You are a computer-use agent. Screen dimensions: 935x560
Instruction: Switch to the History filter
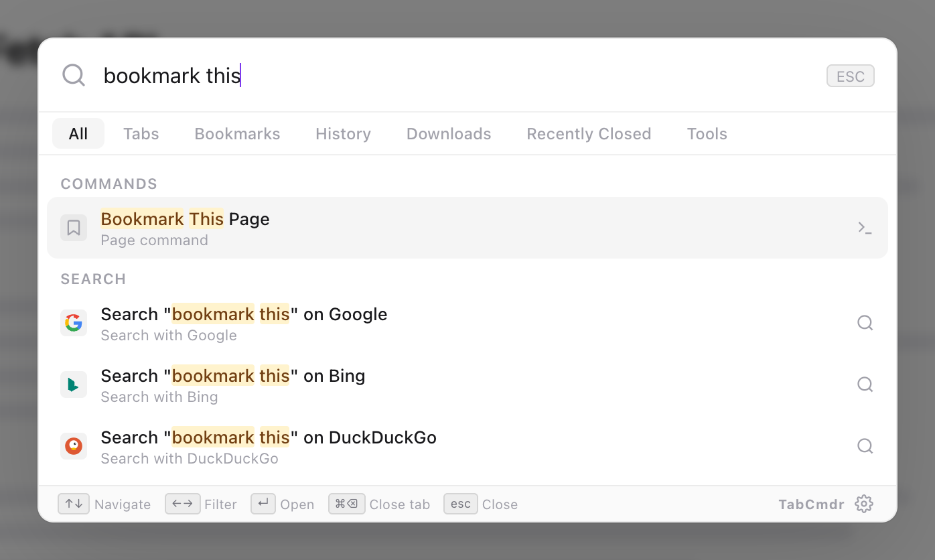[x=344, y=133]
